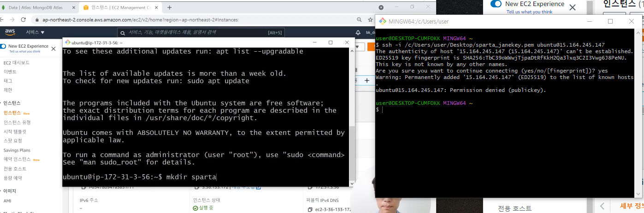
Task: Open 태그 in the EC2 sidebar
Action: pos(8,81)
